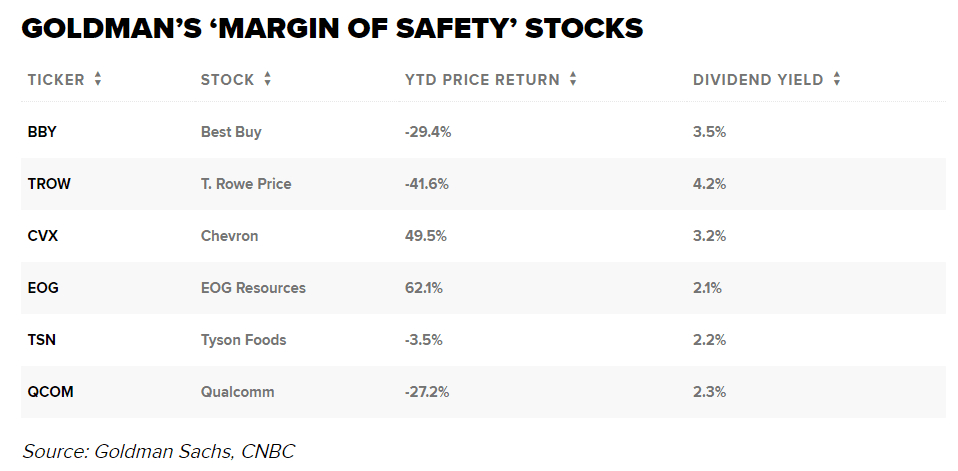Image resolution: width=958 pixels, height=471 pixels.
Task: Click sort arrows beside YTD Price Return
Action: coord(573,80)
